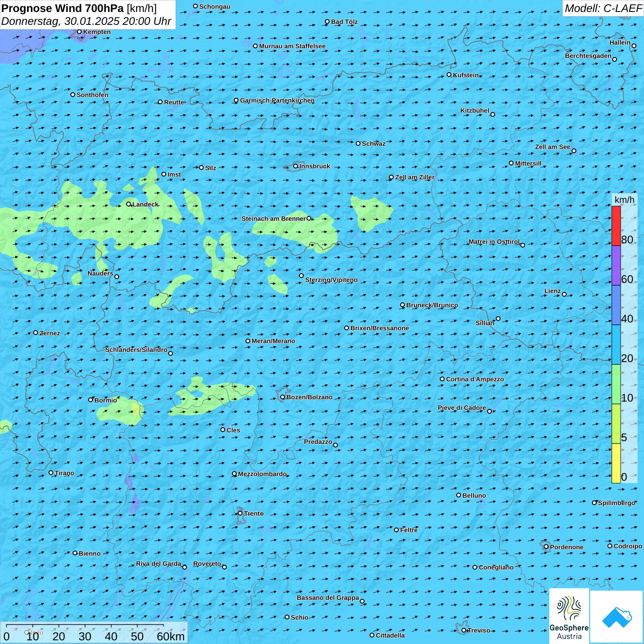Click the Matrei in Osttirol label

[494, 241]
